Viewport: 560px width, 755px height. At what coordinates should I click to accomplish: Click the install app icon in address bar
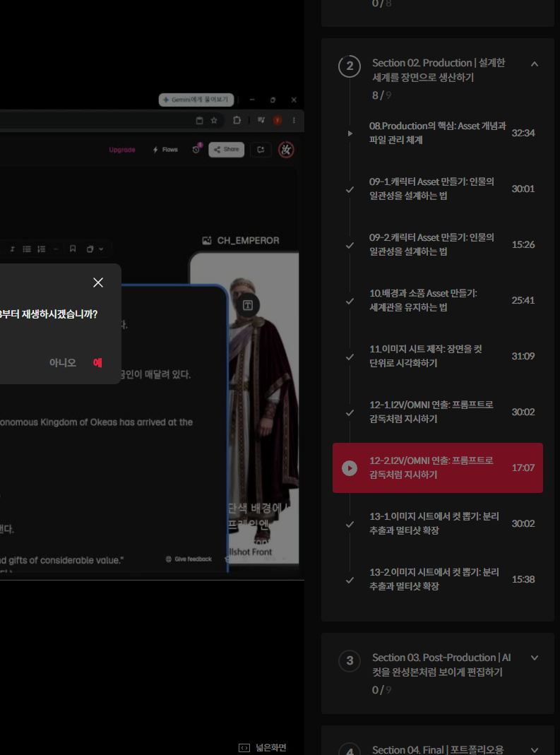tap(199, 120)
